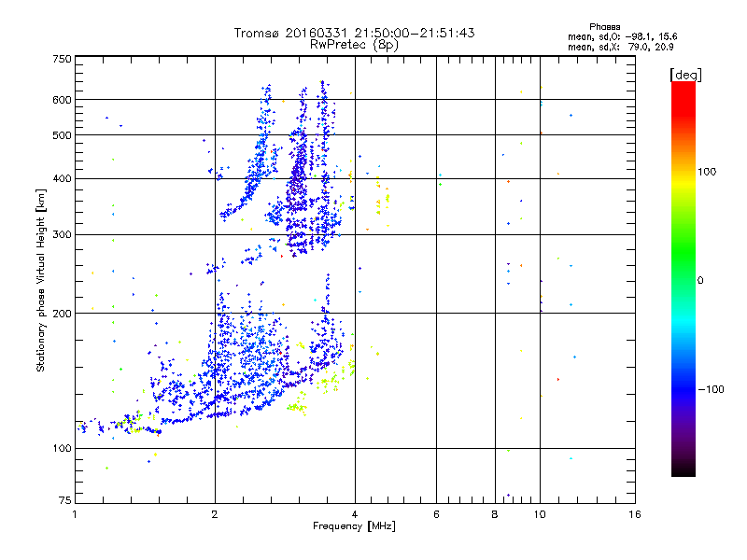Select the 'RwPretec (8p)' subtitle text
The width and height of the screenshot is (747, 560).
[x=354, y=45]
